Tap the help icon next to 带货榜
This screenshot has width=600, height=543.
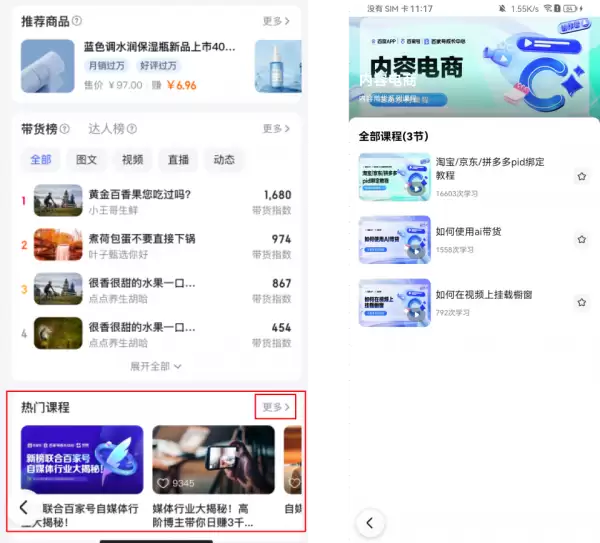point(65,129)
